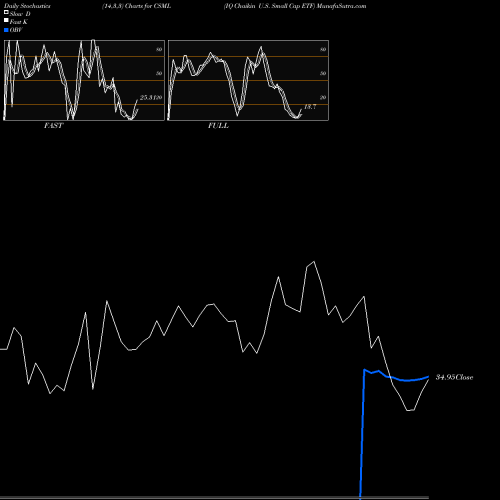
Task: Click the '34.95Close' price label
Action: (454, 377)
